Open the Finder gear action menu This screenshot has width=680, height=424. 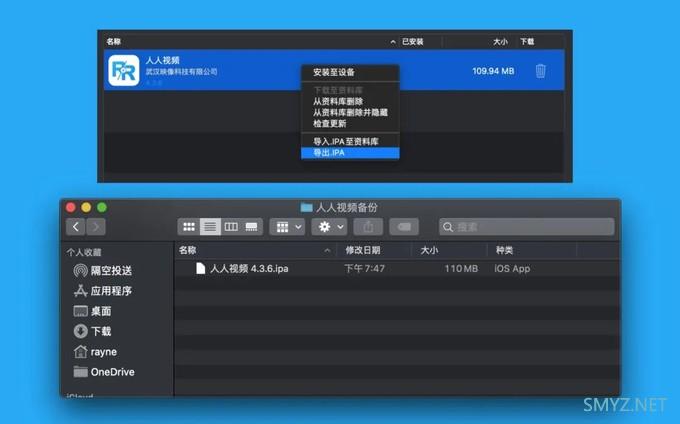(x=329, y=227)
